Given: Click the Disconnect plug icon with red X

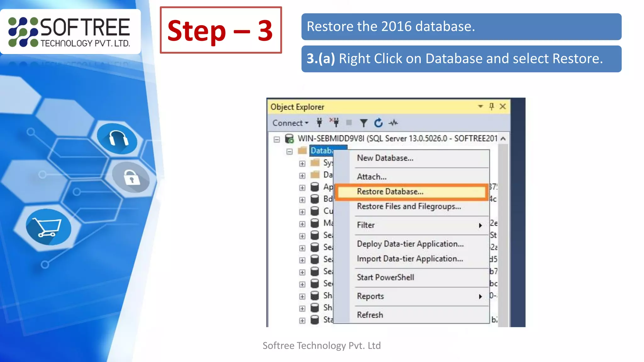Looking at the screenshot, I should pyautogui.click(x=334, y=122).
